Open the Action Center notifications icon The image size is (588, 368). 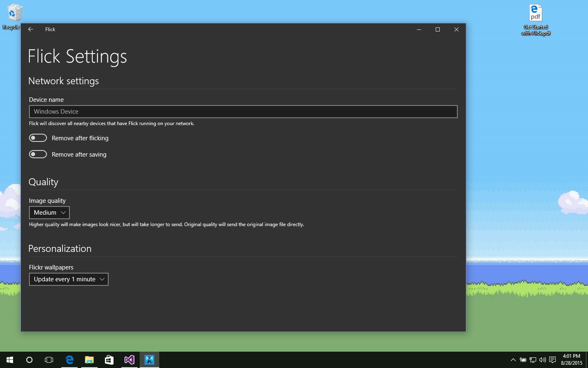click(x=552, y=360)
